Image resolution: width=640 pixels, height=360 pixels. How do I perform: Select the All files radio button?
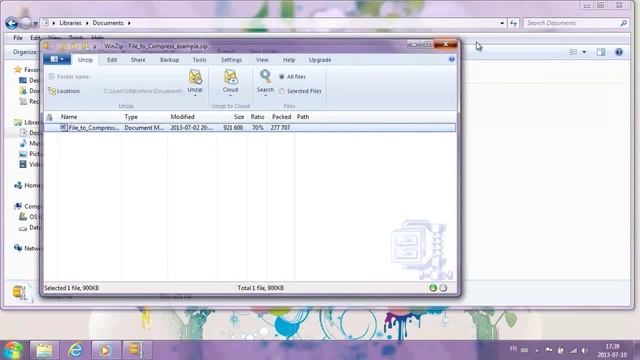(282, 77)
